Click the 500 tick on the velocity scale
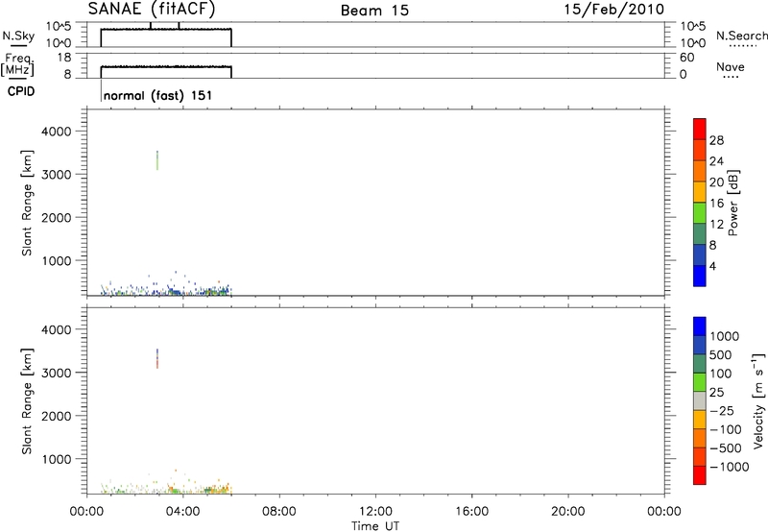This screenshot has width=768, height=532. [x=721, y=354]
